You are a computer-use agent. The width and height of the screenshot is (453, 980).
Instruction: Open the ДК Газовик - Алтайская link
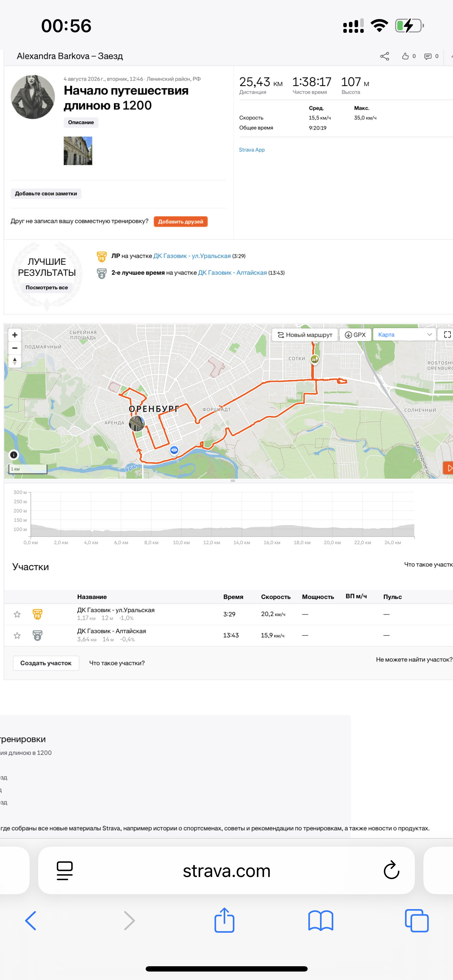[x=232, y=273]
